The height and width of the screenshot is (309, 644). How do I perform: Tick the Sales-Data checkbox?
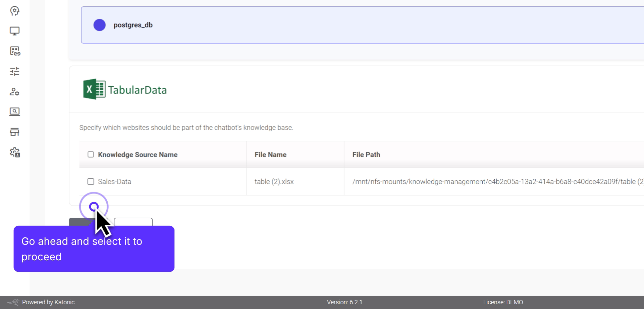coord(90,181)
